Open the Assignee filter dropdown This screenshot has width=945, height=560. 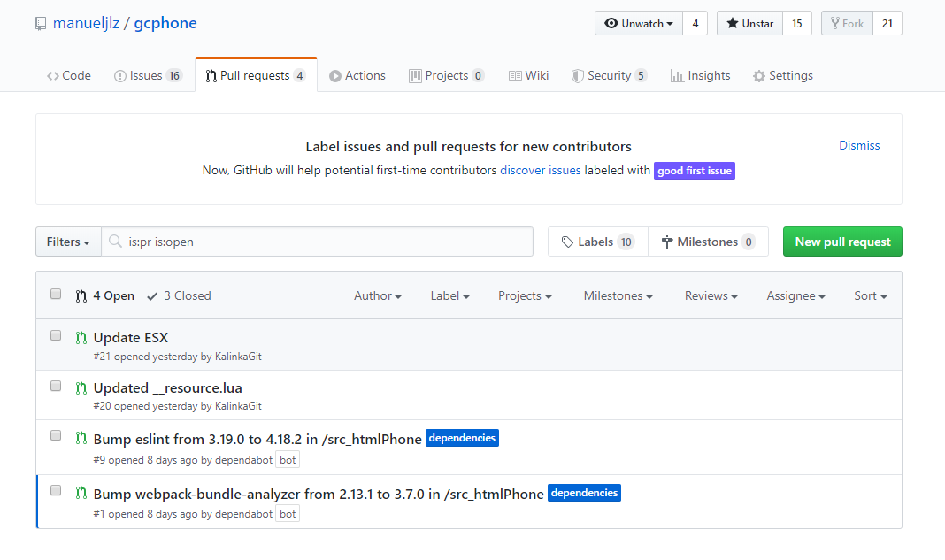[795, 296]
